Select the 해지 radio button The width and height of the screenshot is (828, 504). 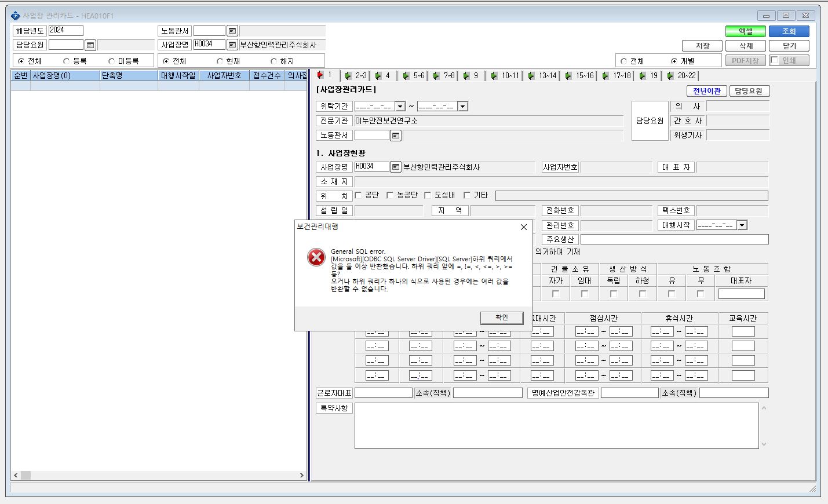point(274,61)
